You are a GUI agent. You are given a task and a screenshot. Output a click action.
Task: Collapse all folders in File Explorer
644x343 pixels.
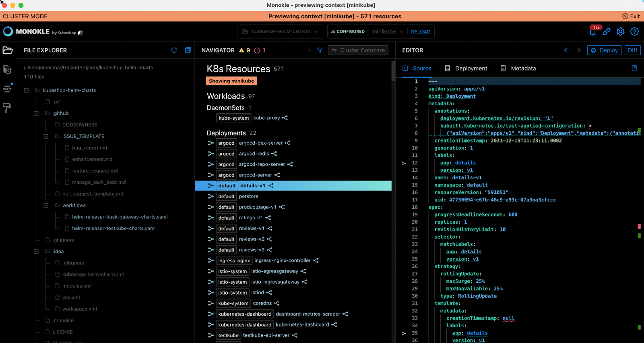tap(188, 50)
